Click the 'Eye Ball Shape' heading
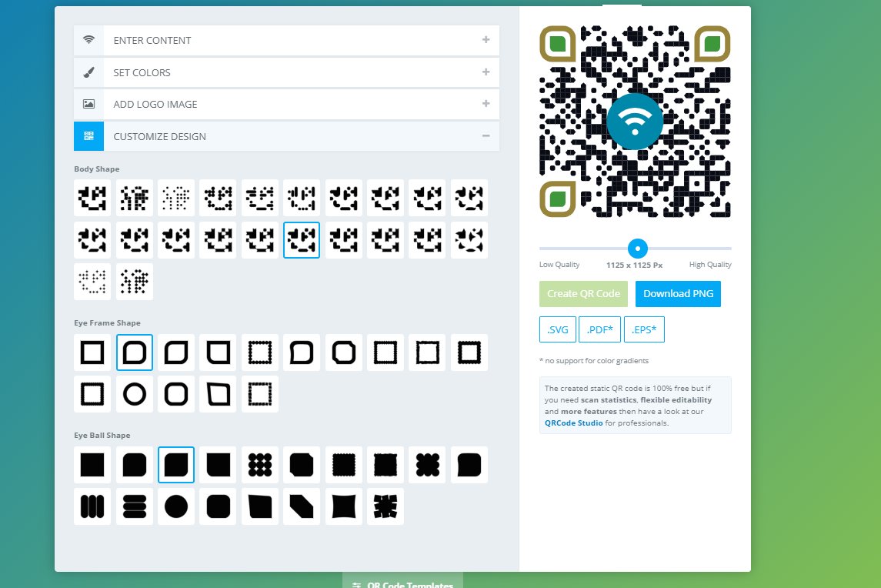Image resolution: width=881 pixels, height=588 pixels. (x=102, y=436)
